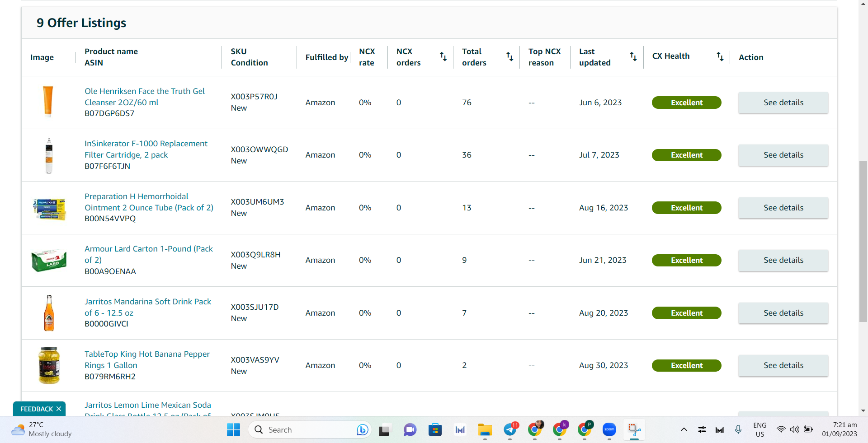Open TableTop King Hot Banana Pepper Rings link
The image size is (868, 443).
147,359
